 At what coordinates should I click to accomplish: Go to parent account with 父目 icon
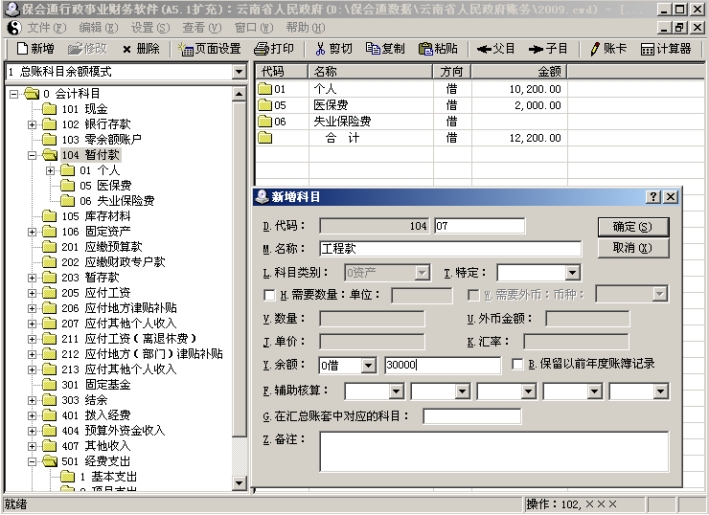[496, 48]
